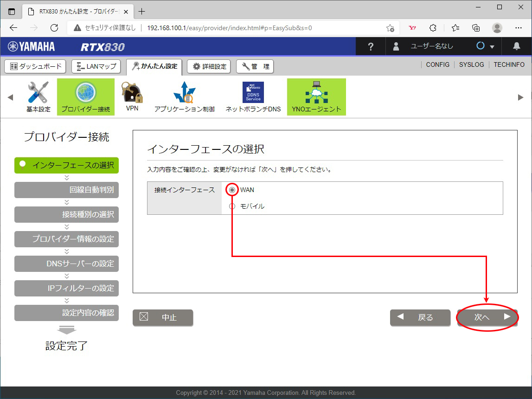The height and width of the screenshot is (399, 532).
Task: Select the WAN radio button
Action: coord(232,190)
